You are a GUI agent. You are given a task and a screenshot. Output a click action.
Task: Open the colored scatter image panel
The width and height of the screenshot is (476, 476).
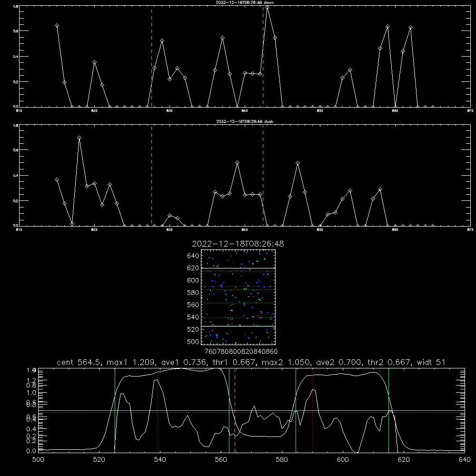tap(238, 297)
